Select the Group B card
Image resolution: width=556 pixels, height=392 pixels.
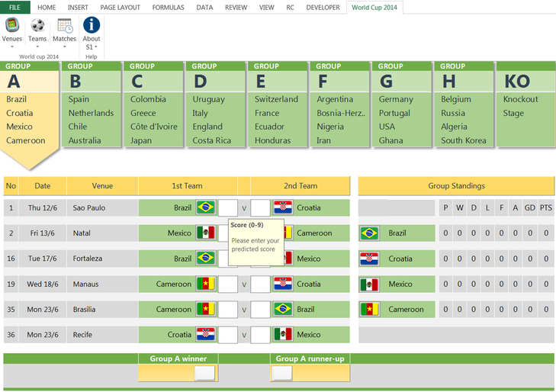(91, 104)
